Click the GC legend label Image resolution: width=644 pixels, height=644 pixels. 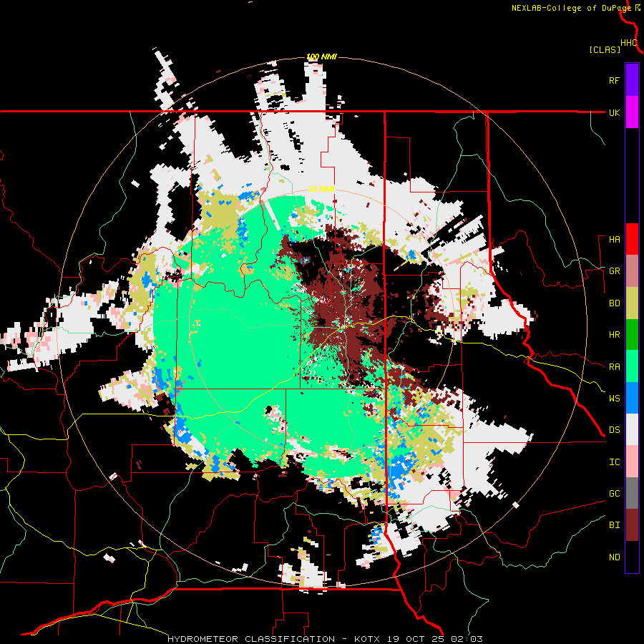click(x=614, y=494)
